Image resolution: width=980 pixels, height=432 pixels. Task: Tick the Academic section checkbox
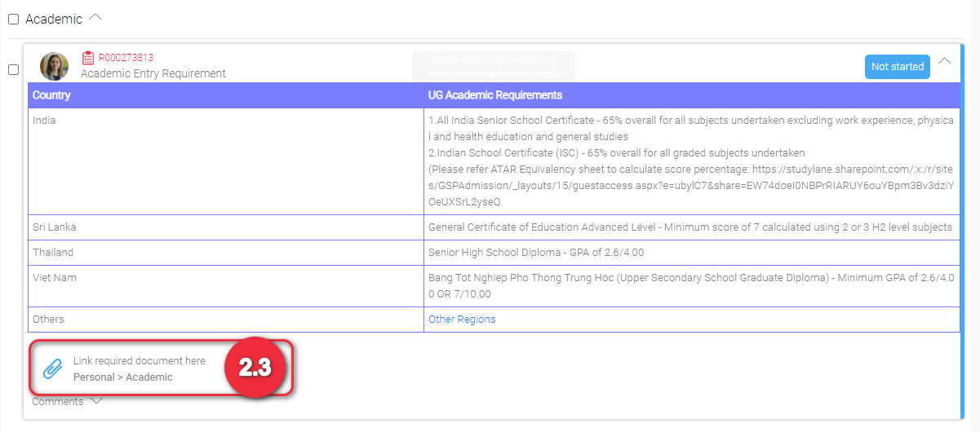point(13,20)
